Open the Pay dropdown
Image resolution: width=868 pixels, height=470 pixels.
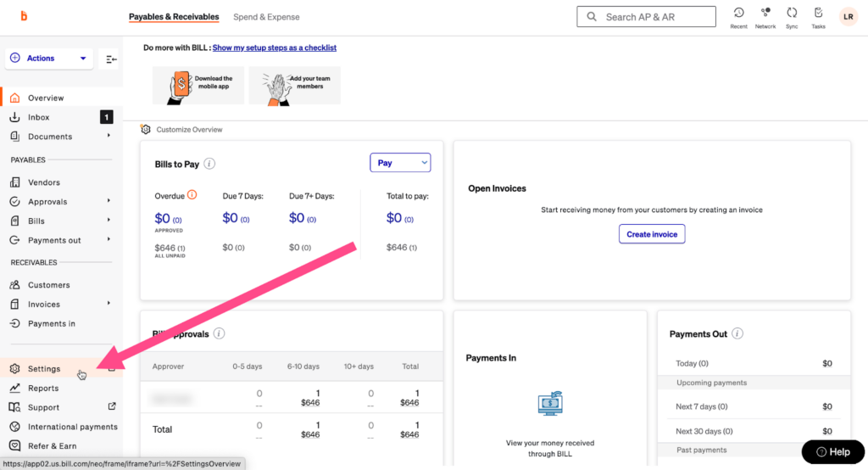(x=400, y=162)
